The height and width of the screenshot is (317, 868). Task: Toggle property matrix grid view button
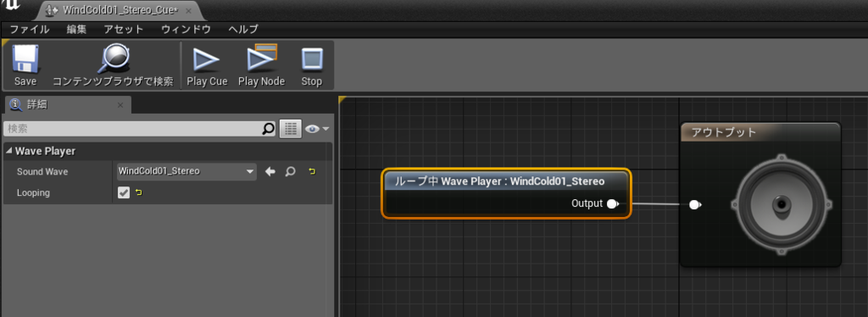[x=290, y=129]
